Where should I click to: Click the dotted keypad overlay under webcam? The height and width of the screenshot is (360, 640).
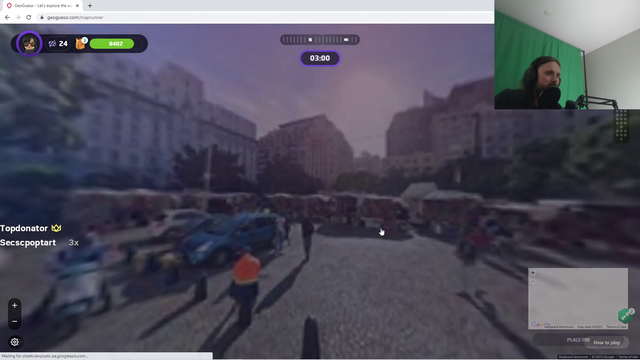point(621,126)
